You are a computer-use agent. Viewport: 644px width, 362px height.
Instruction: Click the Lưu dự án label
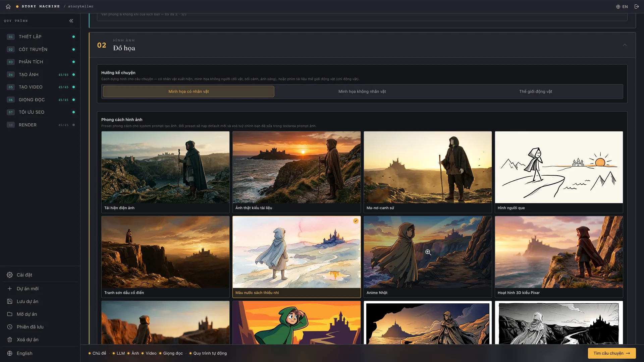(28, 301)
